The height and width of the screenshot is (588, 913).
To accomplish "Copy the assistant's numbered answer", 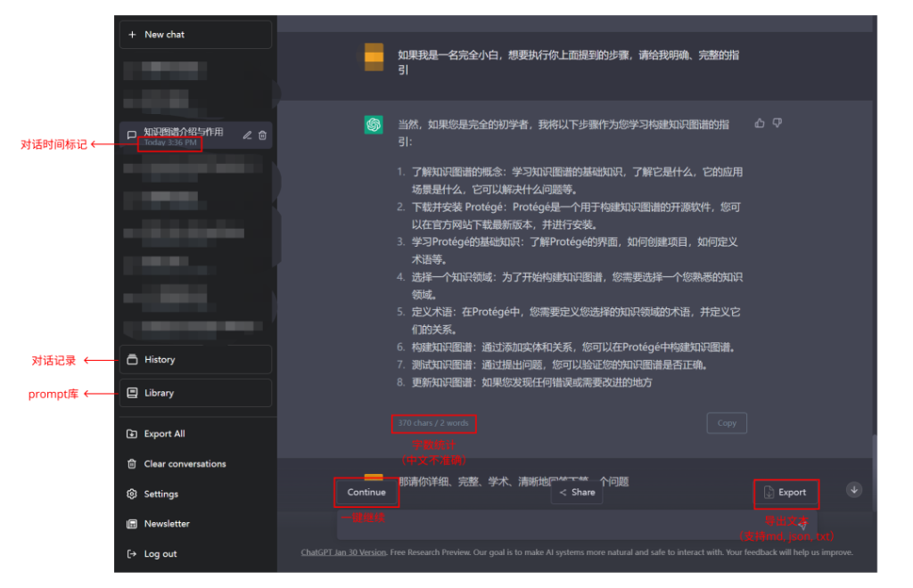I will 726,423.
